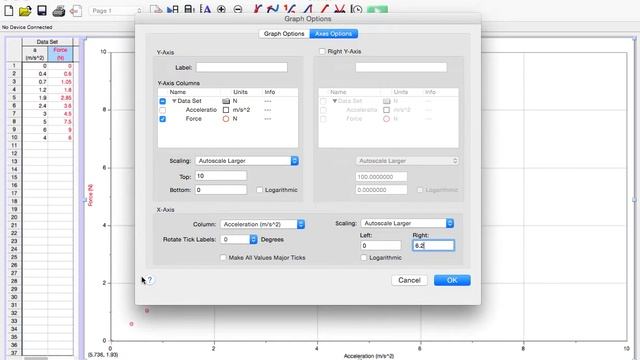Toggle the Data Set checkbox in Y-Axis Columns
The width and height of the screenshot is (640, 360).
pyautogui.click(x=162, y=101)
